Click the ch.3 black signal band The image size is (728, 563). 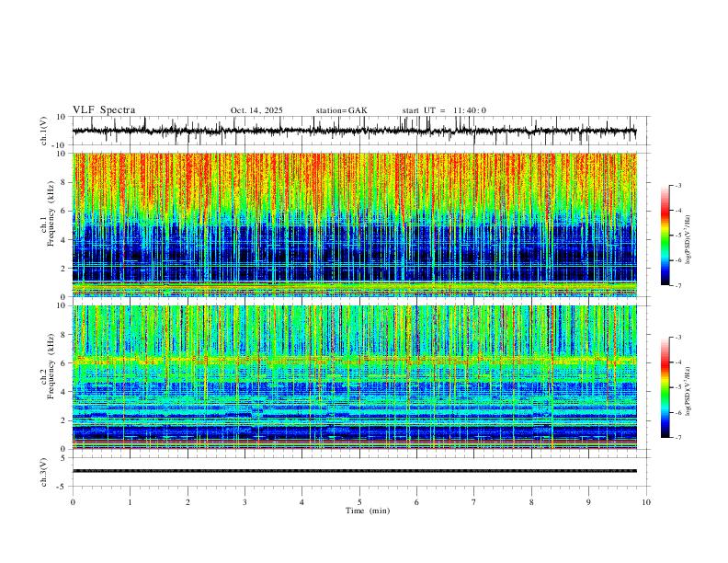tap(354, 471)
